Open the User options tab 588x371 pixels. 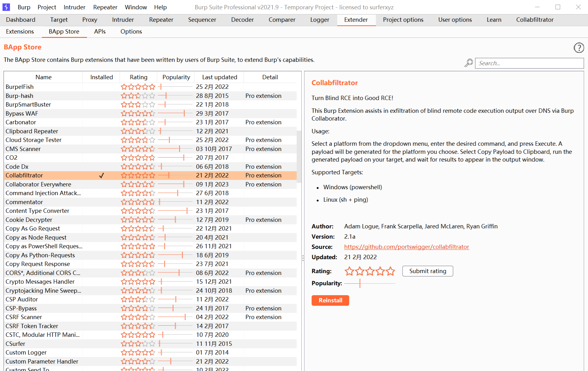[455, 20]
